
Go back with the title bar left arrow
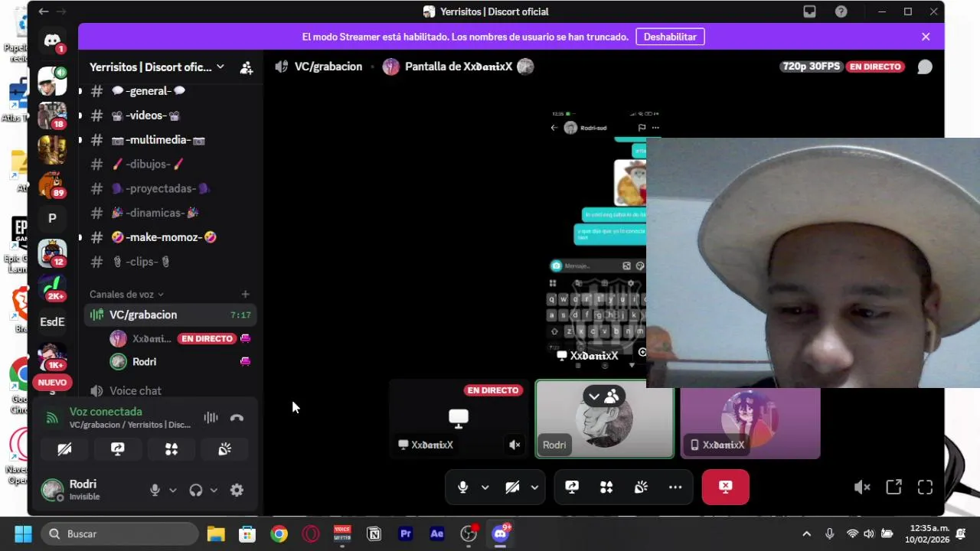click(44, 11)
